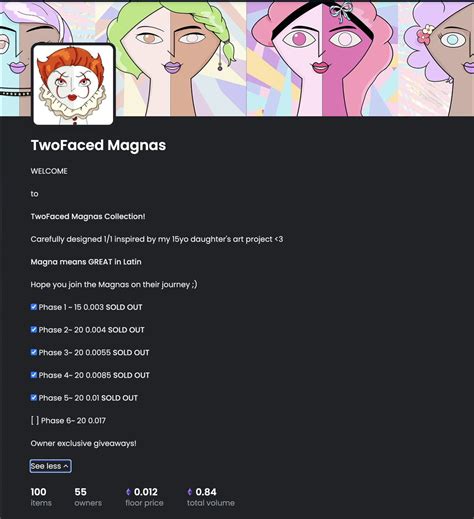The width and height of the screenshot is (474, 519).
Task: Click the 55 owners stat
Action: click(88, 497)
